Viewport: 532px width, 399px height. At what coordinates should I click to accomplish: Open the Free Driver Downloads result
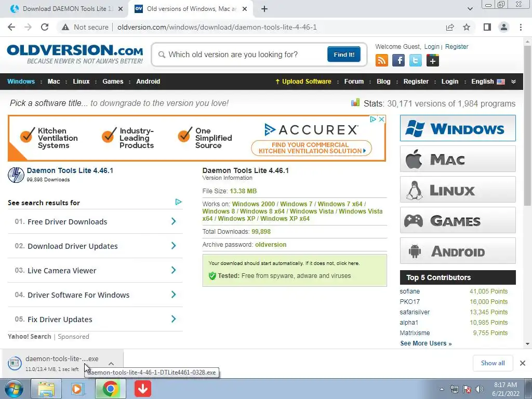click(x=96, y=221)
